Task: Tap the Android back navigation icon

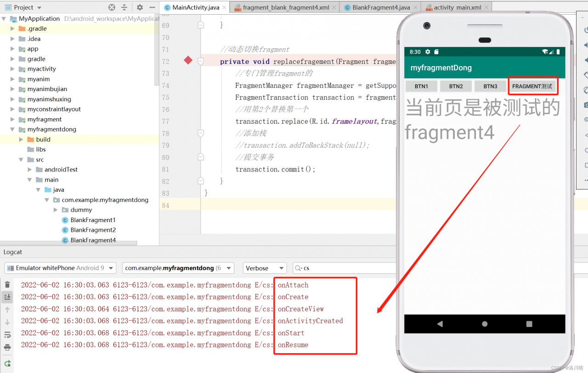Action: click(x=440, y=324)
